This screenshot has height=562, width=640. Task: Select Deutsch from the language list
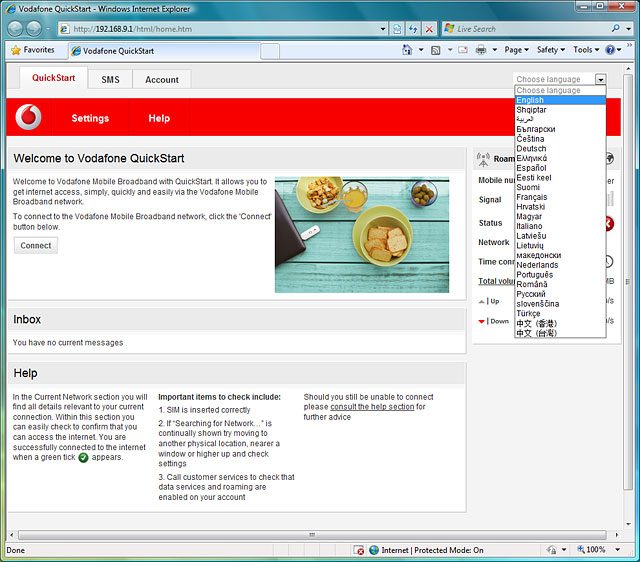[531, 148]
